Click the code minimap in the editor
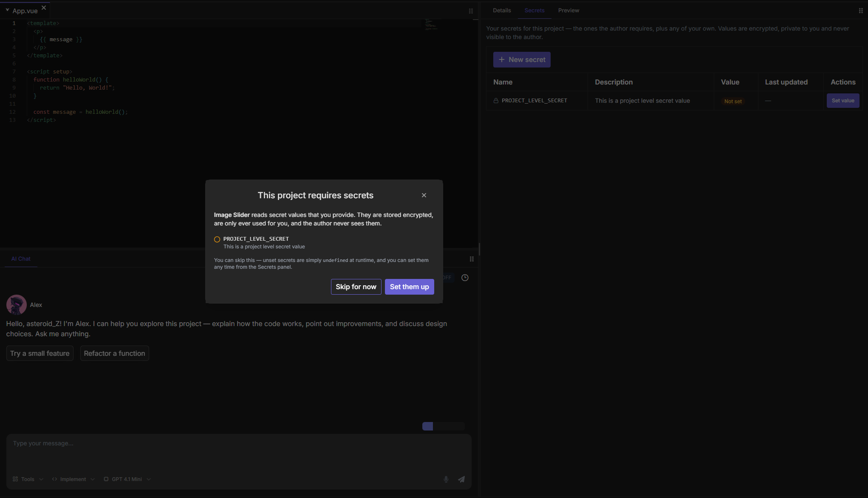Image resolution: width=868 pixels, height=498 pixels. click(x=431, y=25)
